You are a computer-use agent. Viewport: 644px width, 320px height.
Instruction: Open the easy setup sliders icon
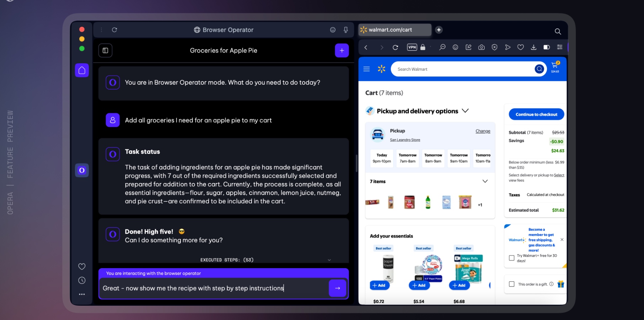click(x=560, y=47)
